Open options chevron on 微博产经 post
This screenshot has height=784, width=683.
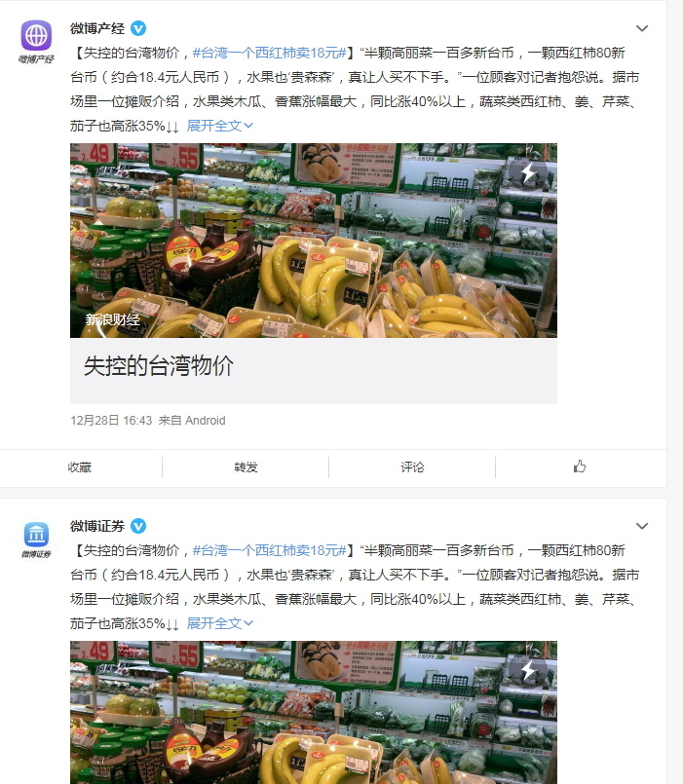(642, 28)
